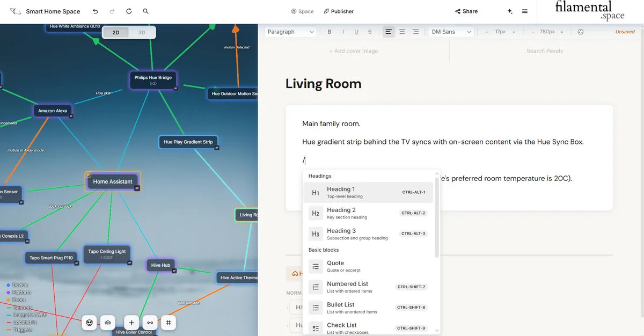Choose Heading 3 from slash menu

point(368,234)
